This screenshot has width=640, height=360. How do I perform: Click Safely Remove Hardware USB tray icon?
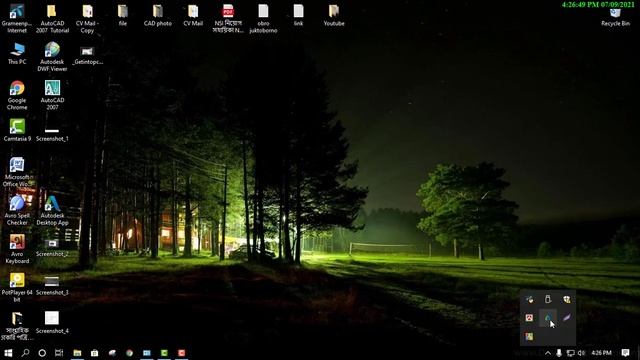pos(548,299)
